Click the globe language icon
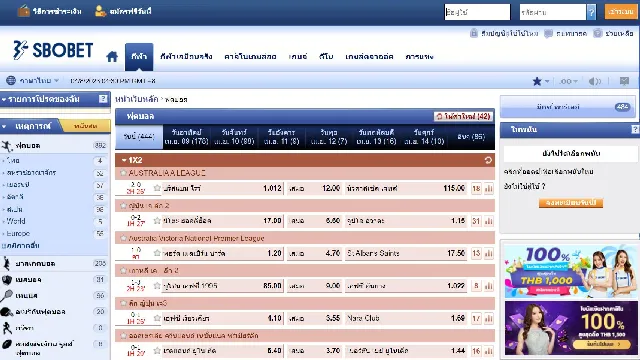The width and height of the screenshot is (640, 360). (x=11, y=80)
